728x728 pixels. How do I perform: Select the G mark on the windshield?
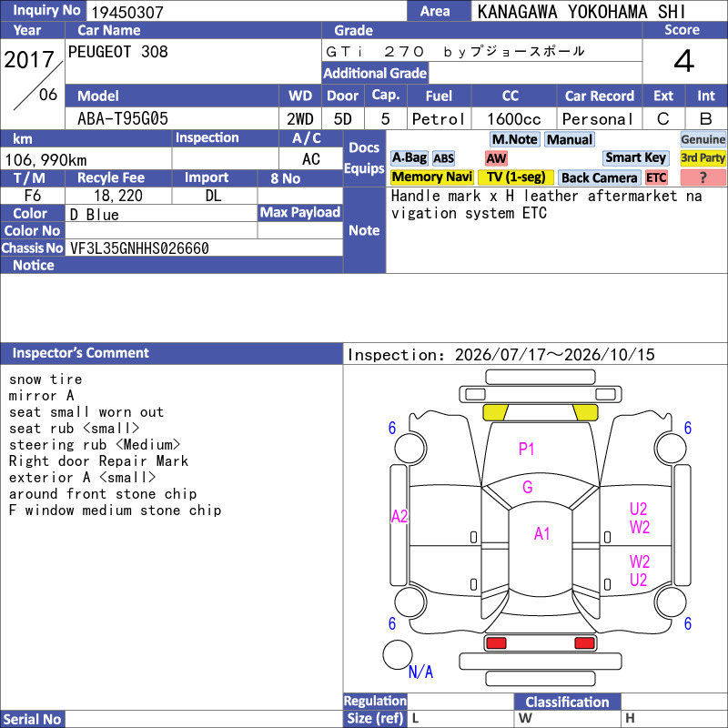pyautogui.click(x=528, y=487)
